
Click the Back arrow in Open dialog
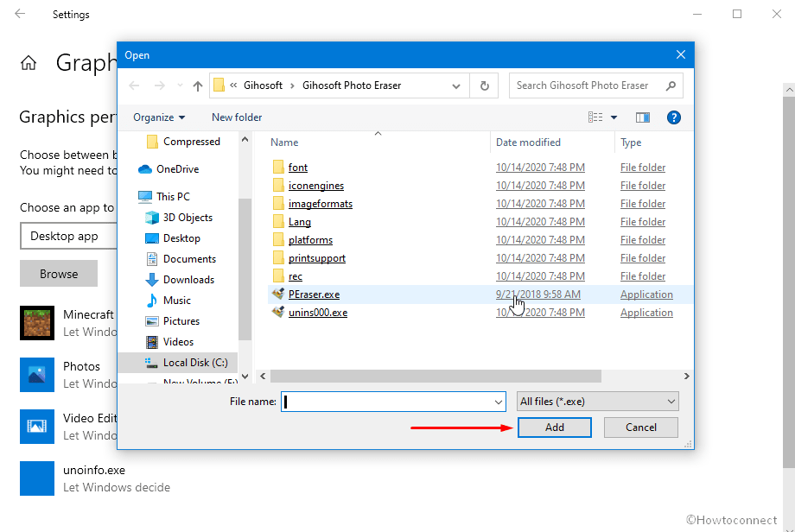(x=134, y=85)
